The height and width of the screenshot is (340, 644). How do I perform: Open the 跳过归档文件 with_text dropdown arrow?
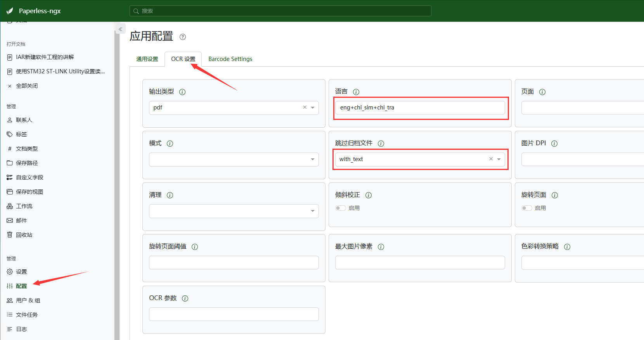tap(499, 159)
